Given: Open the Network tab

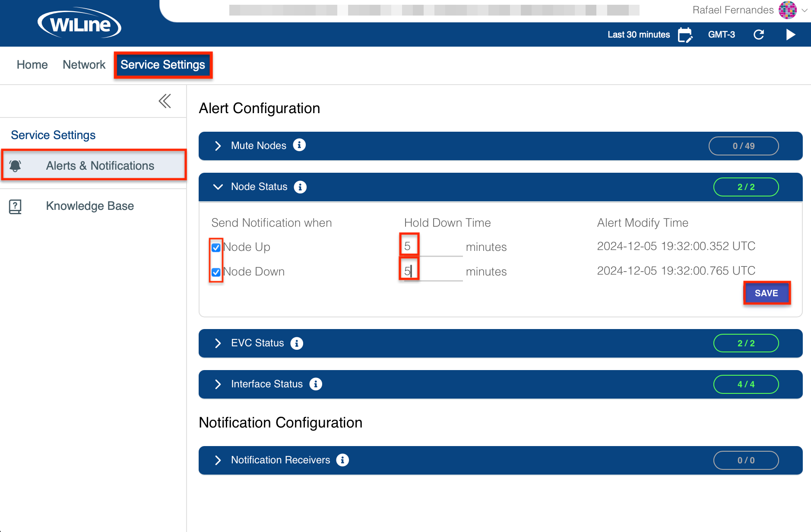Looking at the screenshot, I should click(x=84, y=65).
